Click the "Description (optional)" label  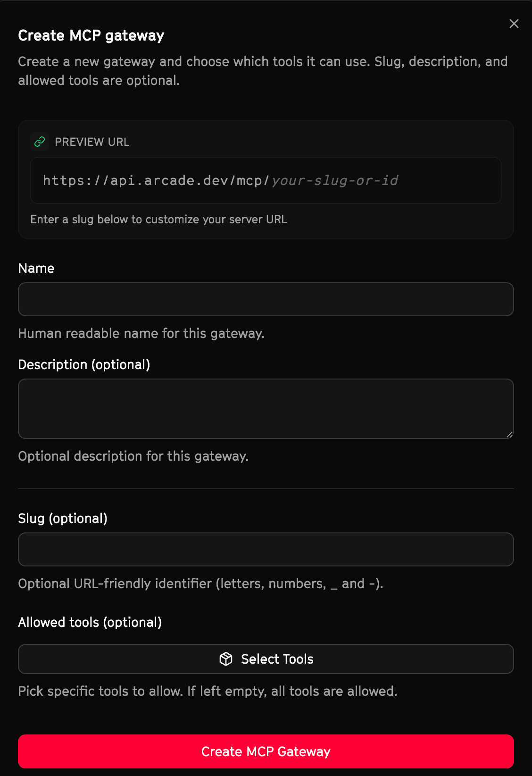84,364
